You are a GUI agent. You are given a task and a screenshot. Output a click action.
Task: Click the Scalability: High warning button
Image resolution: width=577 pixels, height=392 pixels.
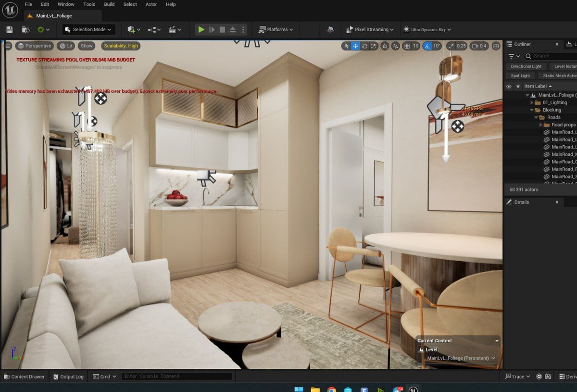pyautogui.click(x=121, y=46)
